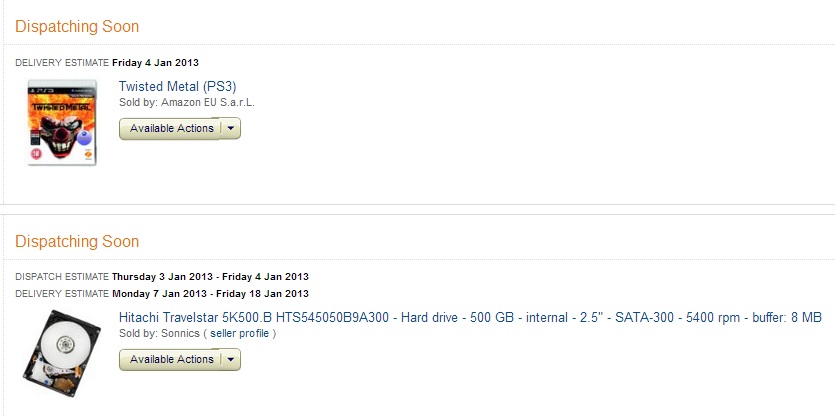835x416 pixels.
Task: Click the DISPATCH ESTIMATE label in Hitachi order
Action: tap(62, 277)
